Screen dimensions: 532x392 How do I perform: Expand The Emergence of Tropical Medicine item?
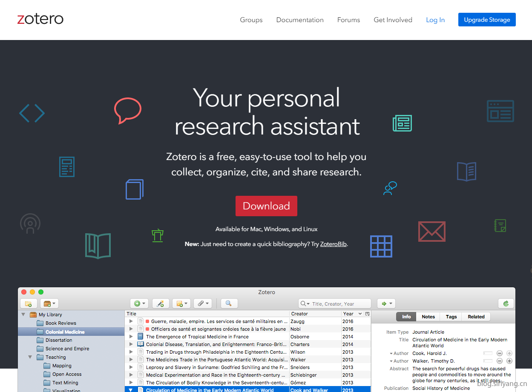(x=131, y=337)
